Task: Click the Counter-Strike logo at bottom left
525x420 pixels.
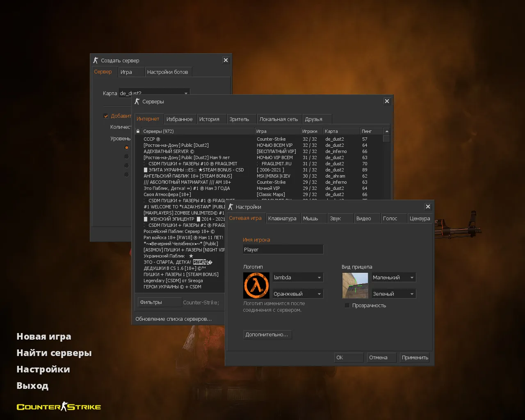Action: coord(58,406)
